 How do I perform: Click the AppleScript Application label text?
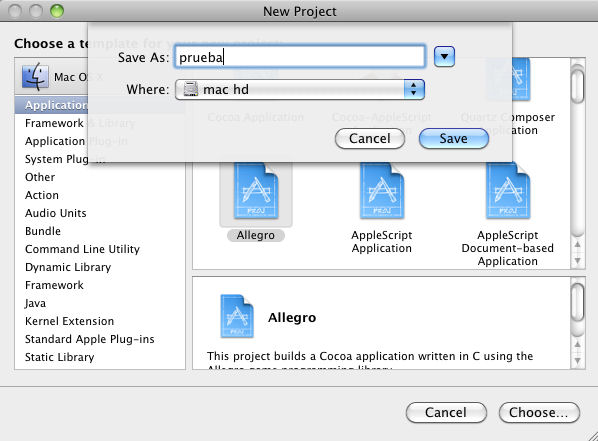click(x=382, y=242)
